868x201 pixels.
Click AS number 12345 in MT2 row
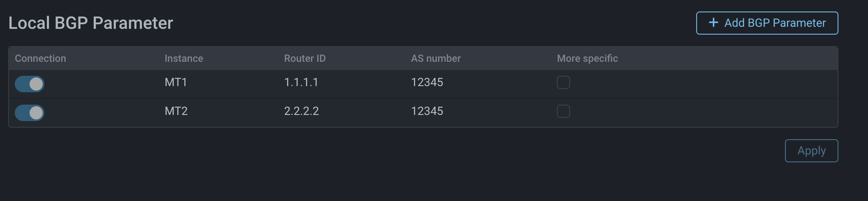point(427,111)
